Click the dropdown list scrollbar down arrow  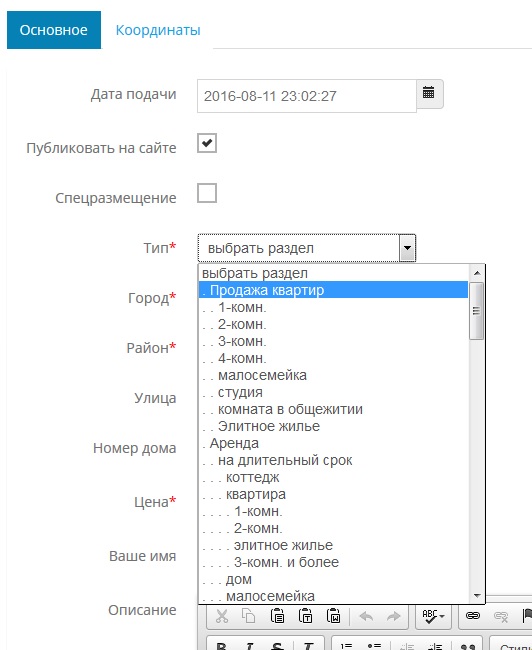coord(477,596)
